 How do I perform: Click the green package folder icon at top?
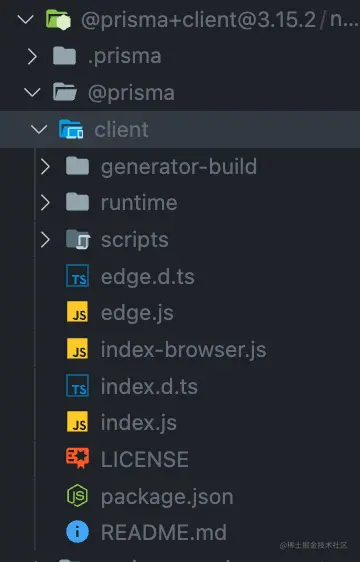tap(58, 19)
